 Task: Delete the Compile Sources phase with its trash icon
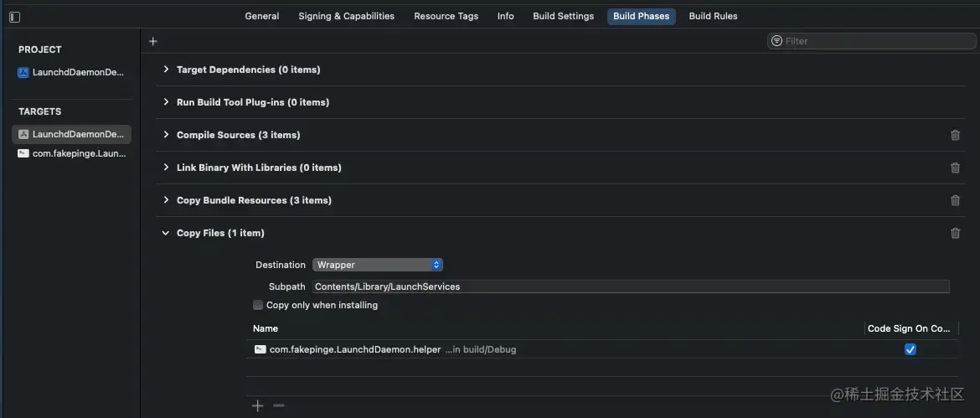pos(955,135)
